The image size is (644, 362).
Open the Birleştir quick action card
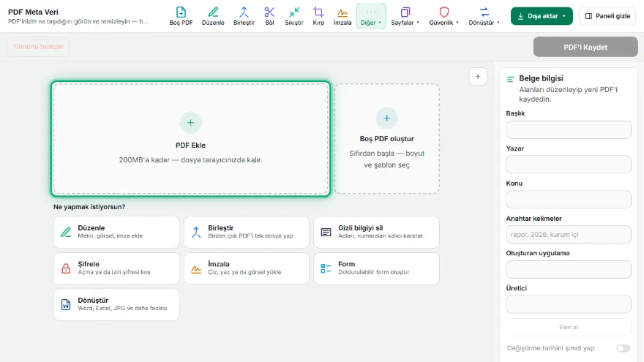(x=247, y=233)
